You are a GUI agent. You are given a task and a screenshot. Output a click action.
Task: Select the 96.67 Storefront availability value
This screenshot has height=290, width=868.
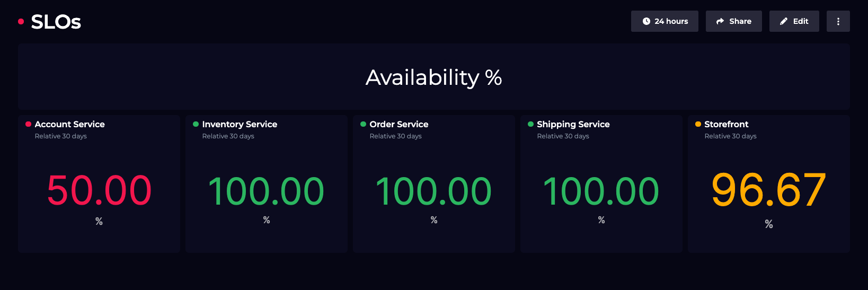768,190
